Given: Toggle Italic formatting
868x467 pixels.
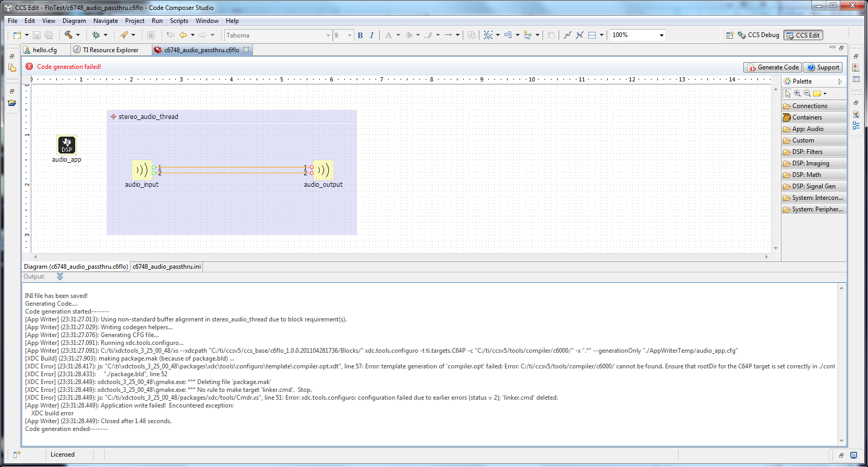Looking at the screenshot, I should coord(371,35).
